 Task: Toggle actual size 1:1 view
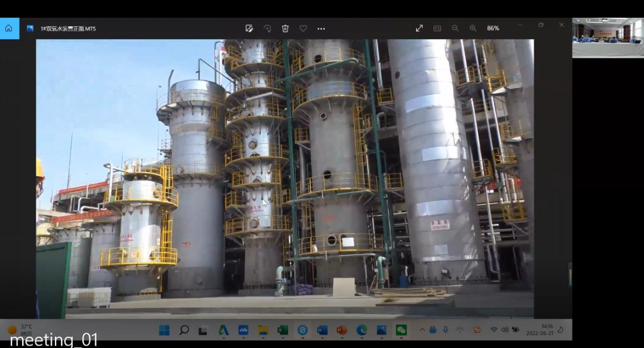(437, 29)
